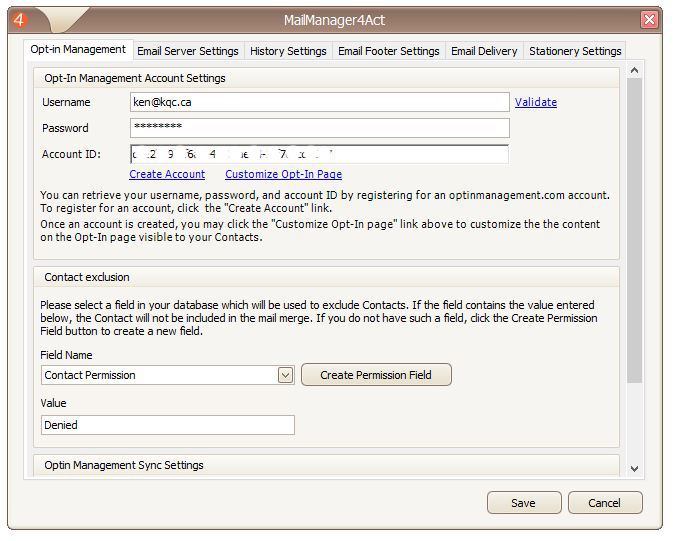Screen dimensions: 676x541
Task: Click the Save button
Action: point(524,503)
